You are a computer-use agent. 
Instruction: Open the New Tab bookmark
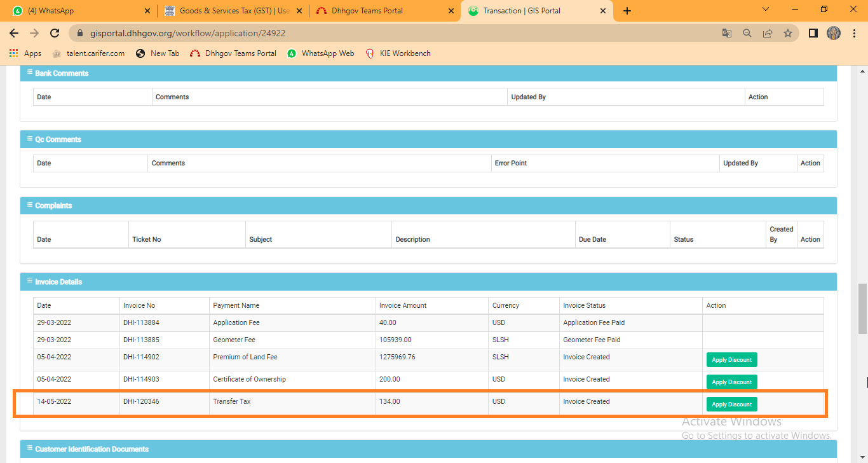tap(158, 53)
